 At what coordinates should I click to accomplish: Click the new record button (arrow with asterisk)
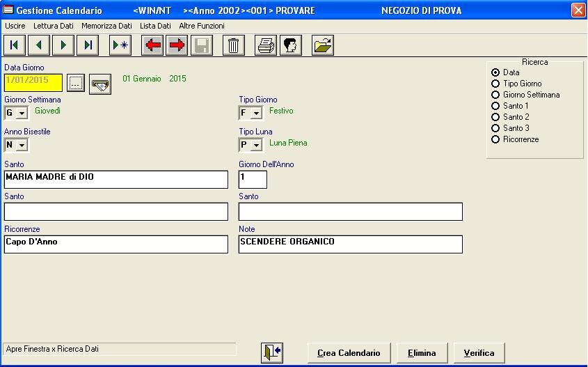coord(120,45)
